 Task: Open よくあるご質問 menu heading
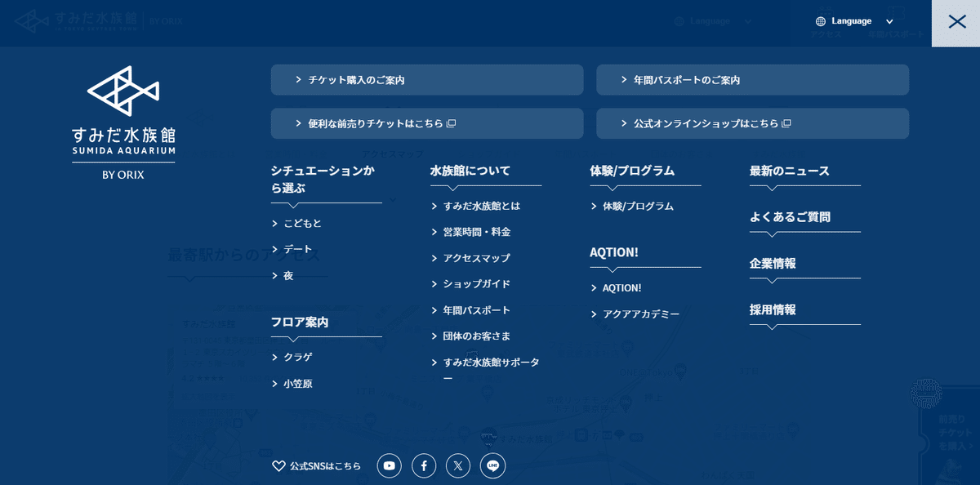tap(790, 217)
